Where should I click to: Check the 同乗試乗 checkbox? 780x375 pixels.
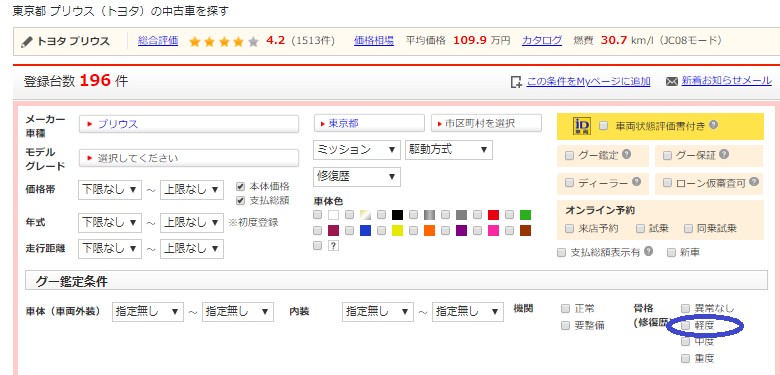688,229
